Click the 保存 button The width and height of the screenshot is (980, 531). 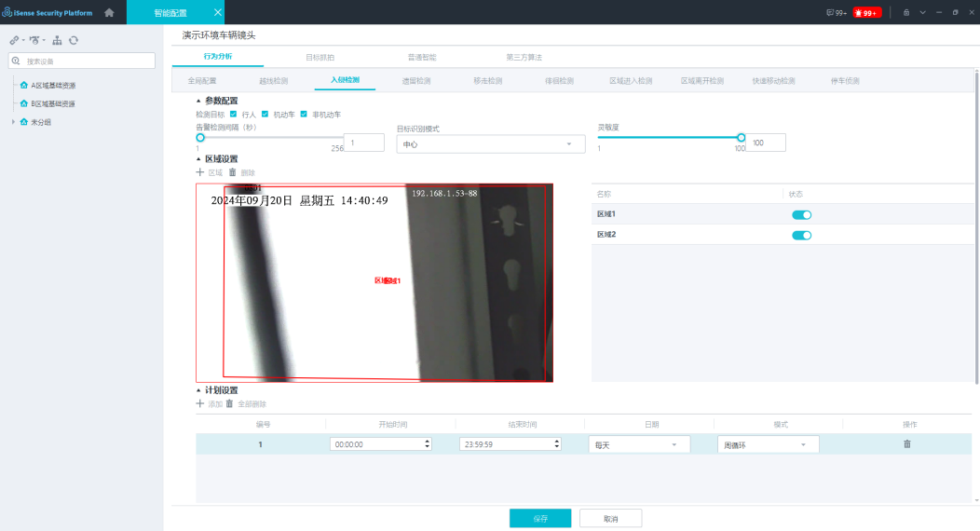(540, 518)
